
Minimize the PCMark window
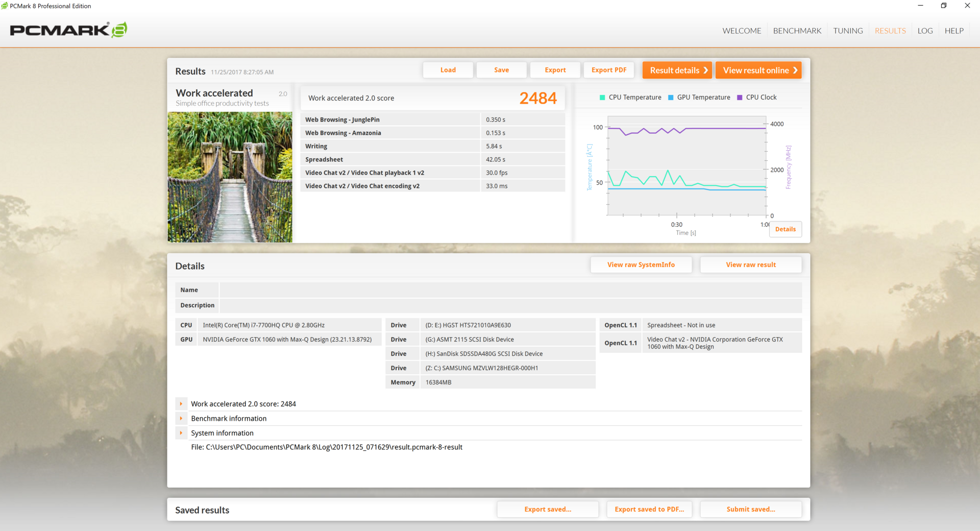click(920, 6)
